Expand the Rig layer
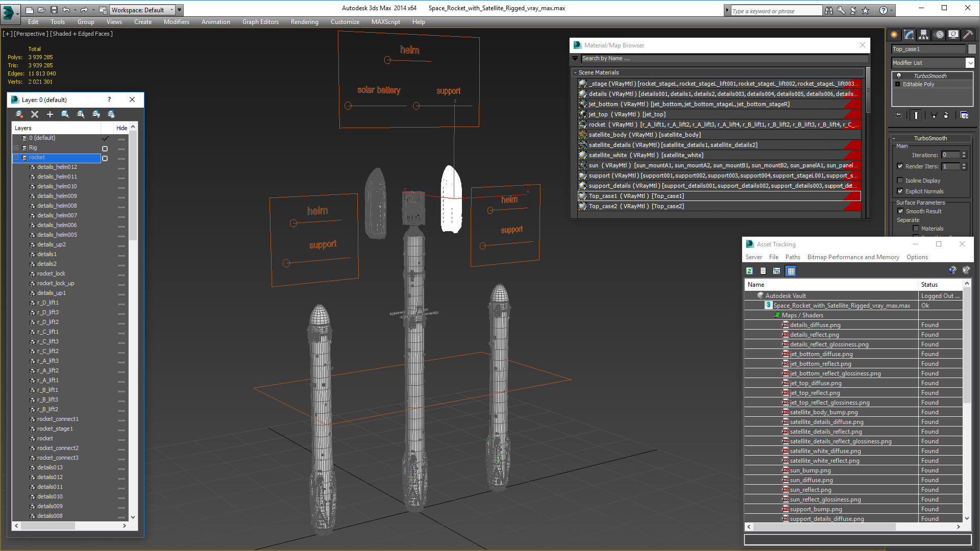Screen dimensions: 980x551 16,148
